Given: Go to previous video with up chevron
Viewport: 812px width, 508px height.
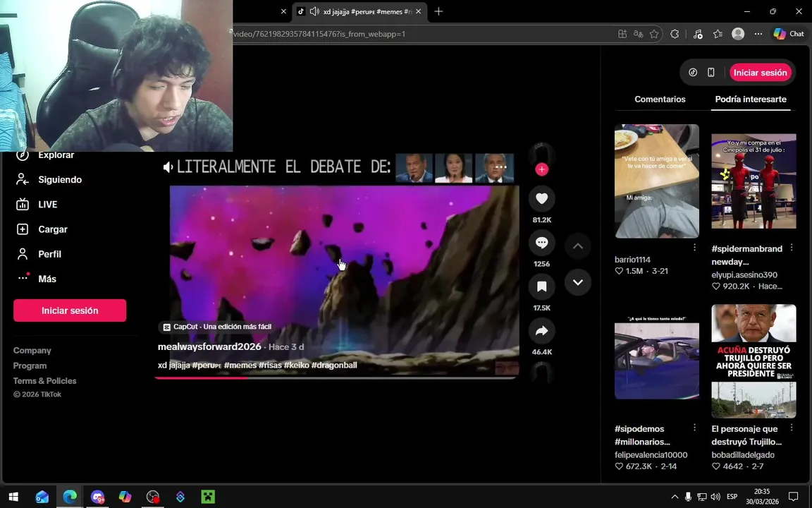Looking at the screenshot, I should 578,246.
